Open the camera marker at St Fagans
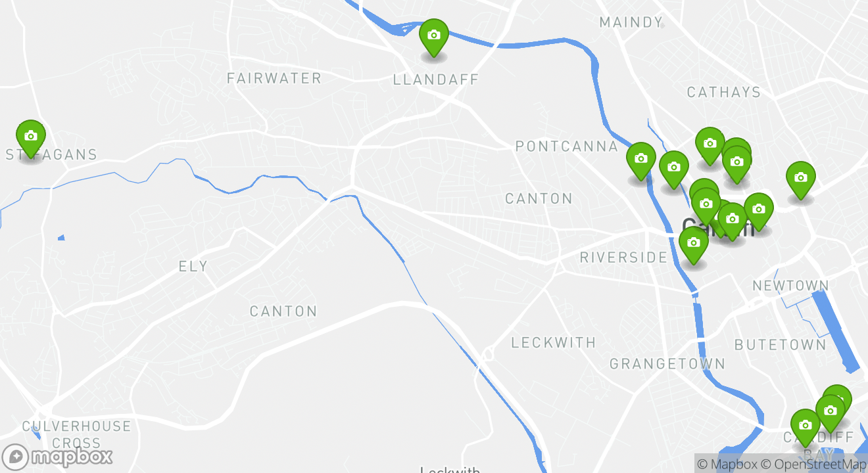Image resolution: width=868 pixels, height=473 pixels. pos(30,138)
